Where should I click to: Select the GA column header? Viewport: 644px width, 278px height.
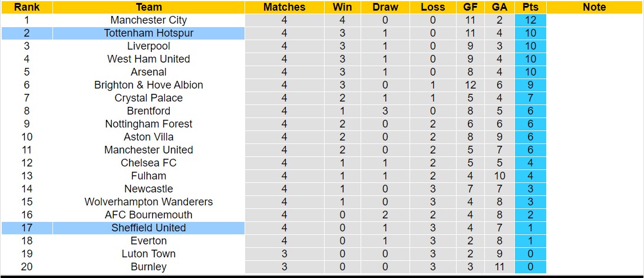(500, 7)
